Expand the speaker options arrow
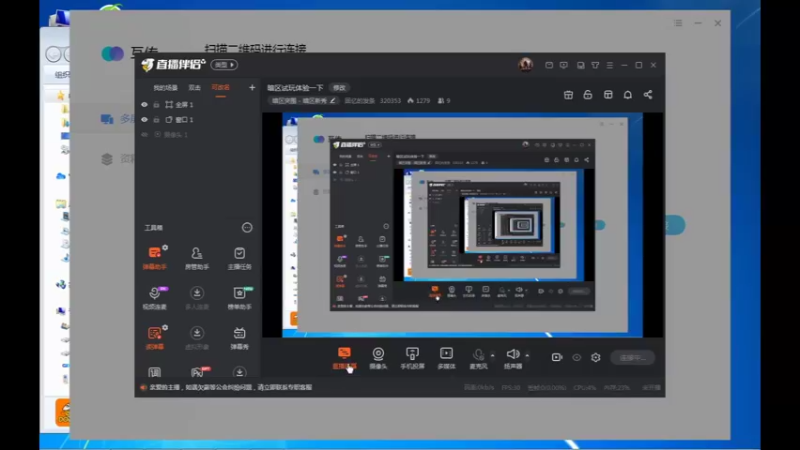This screenshot has height=450, width=800. [x=527, y=355]
